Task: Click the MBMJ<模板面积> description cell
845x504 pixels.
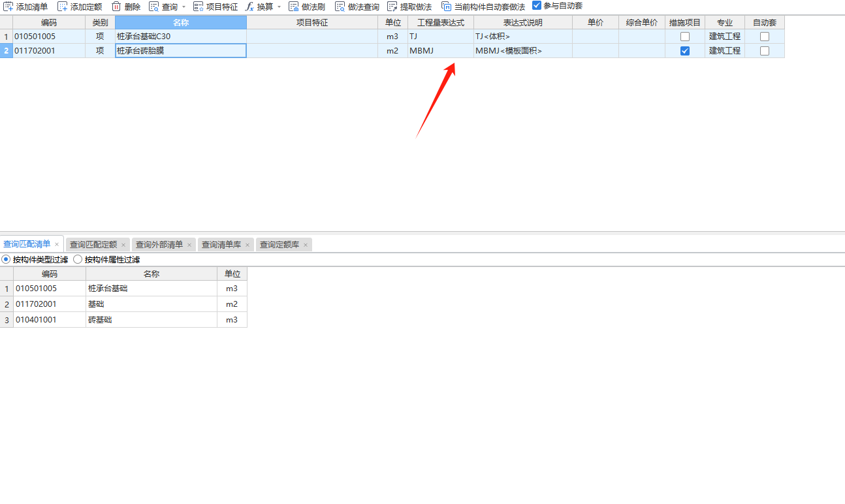Action: pos(523,51)
